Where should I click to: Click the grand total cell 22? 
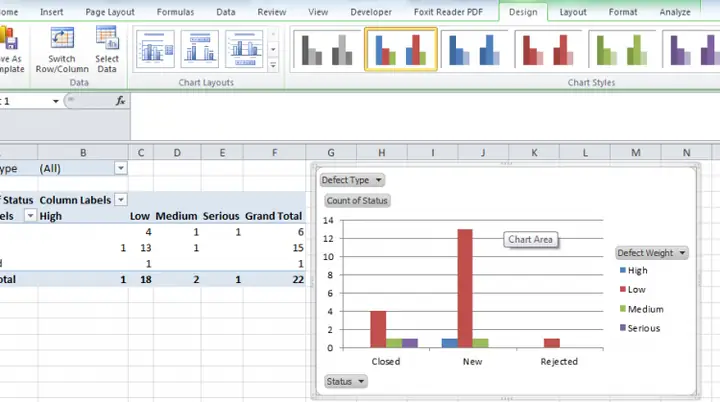(x=274, y=279)
